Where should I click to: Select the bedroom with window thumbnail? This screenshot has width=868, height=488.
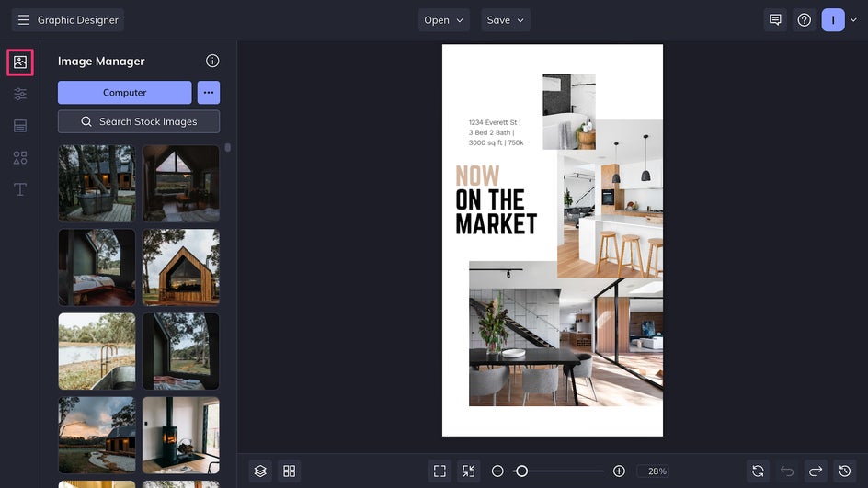click(97, 267)
